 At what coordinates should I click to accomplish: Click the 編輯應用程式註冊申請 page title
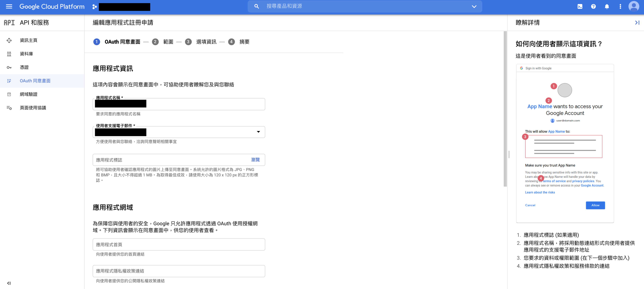[123, 23]
